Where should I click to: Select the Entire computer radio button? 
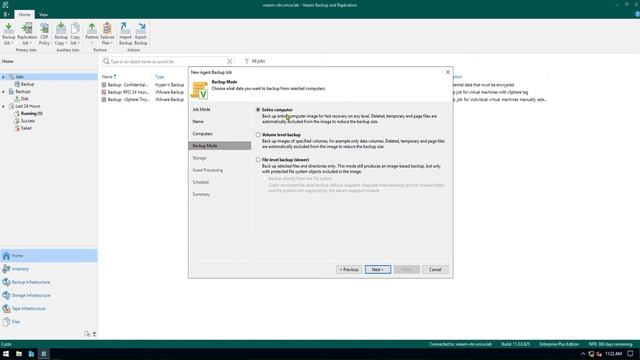tap(258, 110)
